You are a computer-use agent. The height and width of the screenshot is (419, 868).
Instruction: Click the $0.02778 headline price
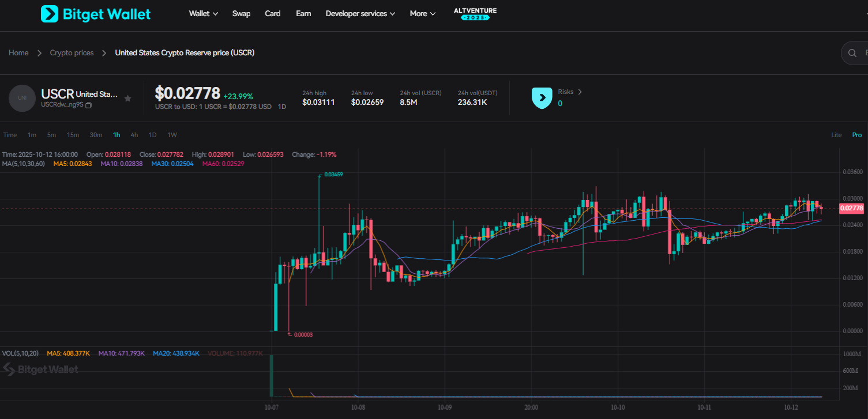click(x=187, y=93)
